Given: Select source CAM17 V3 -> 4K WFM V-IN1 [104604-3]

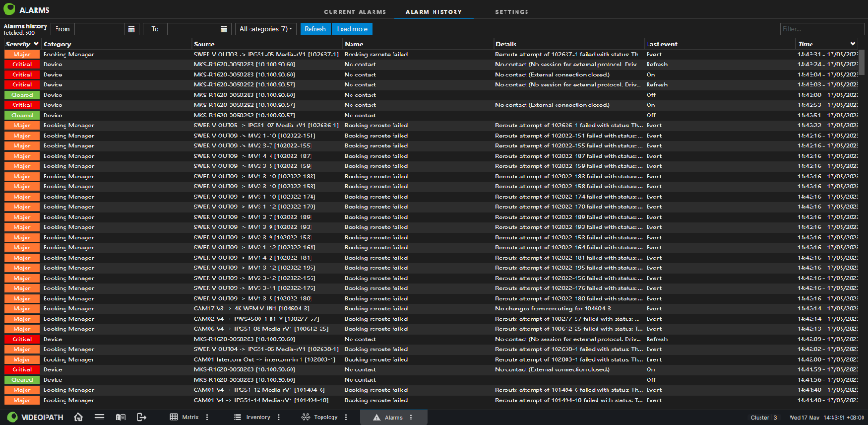Looking at the screenshot, I should point(251,309).
